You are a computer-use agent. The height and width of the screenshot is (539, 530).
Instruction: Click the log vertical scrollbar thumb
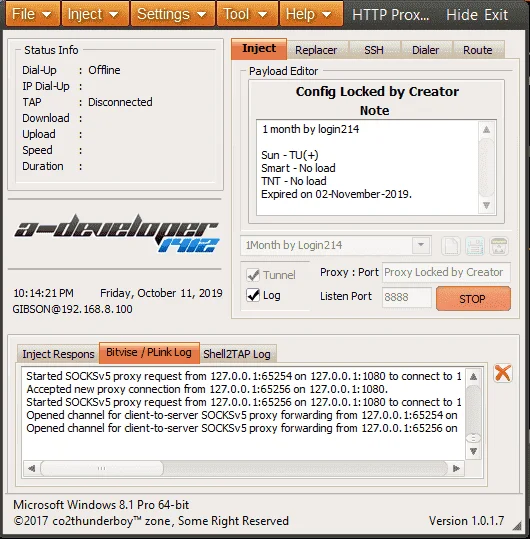click(x=473, y=438)
